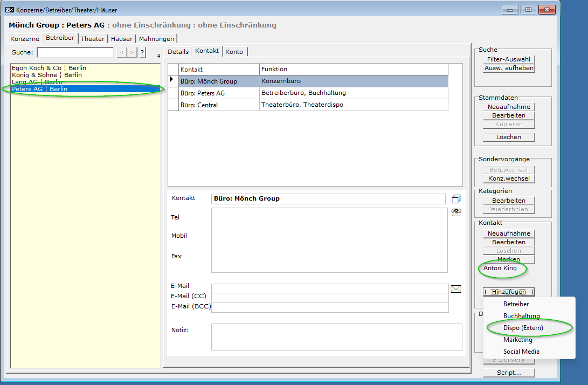This screenshot has width=588, height=385.
Task: Click into the Suche input field
Action: pyautogui.click(x=75, y=52)
